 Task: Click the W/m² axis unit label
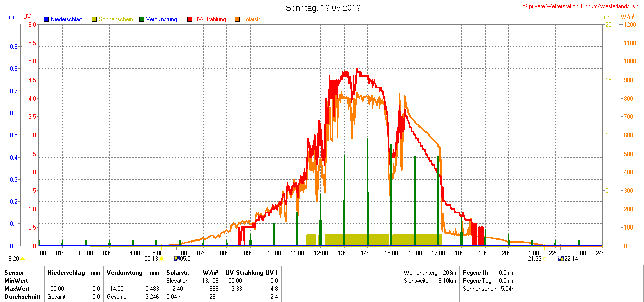click(x=628, y=17)
